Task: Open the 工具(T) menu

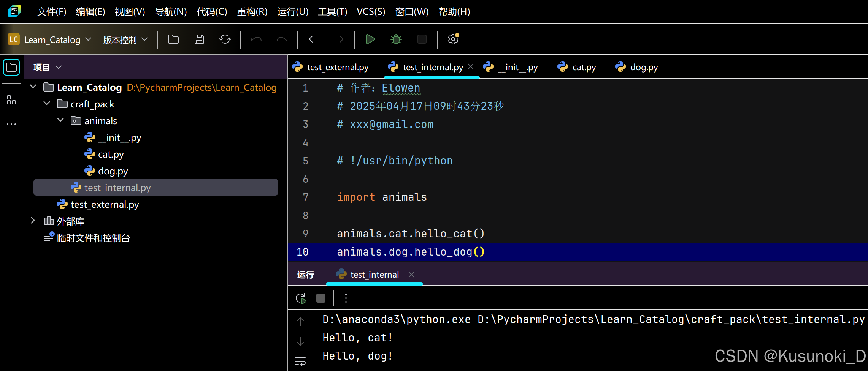Action: click(x=332, y=12)
